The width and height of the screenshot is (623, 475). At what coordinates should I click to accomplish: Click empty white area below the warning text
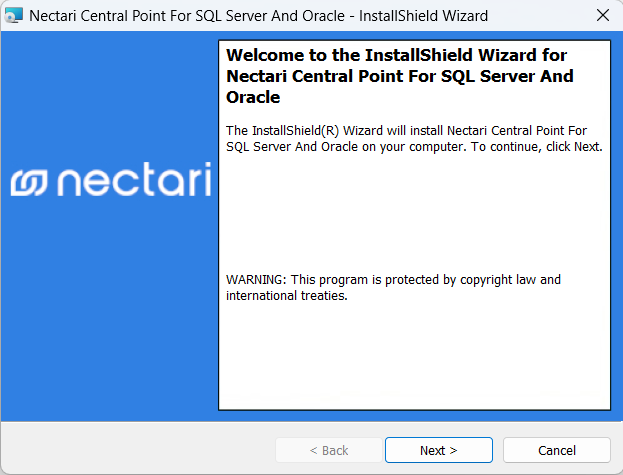click(414, 355)
